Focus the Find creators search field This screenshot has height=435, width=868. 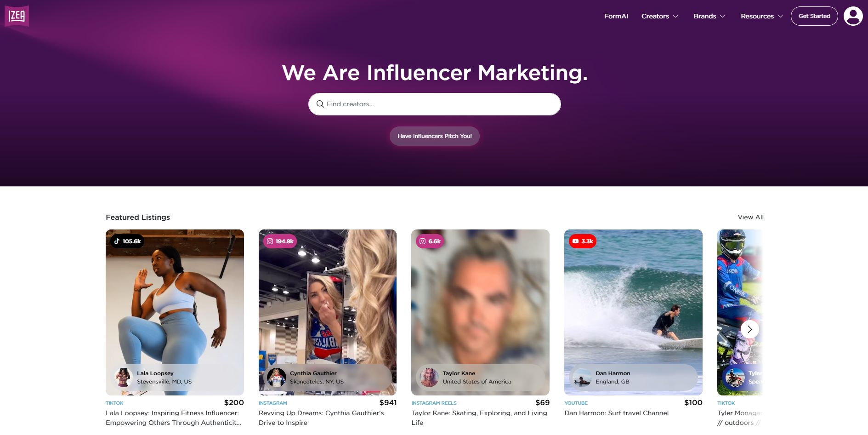pyautogui.click(x=435, y=104)
